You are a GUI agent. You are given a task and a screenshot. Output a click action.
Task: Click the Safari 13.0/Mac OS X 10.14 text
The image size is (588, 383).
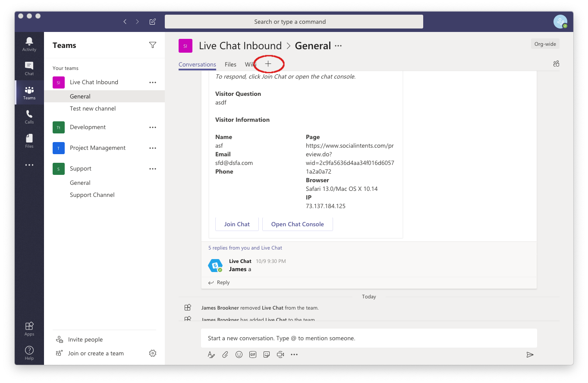tap(342, 189)
